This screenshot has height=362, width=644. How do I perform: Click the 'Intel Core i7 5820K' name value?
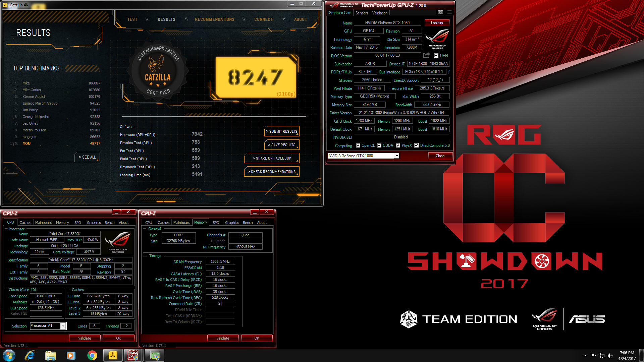65,234
